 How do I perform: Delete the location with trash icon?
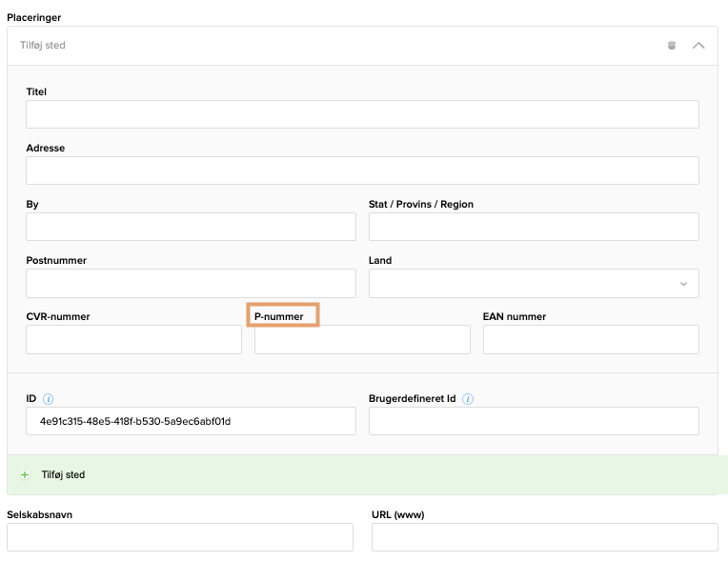[672, 45]
